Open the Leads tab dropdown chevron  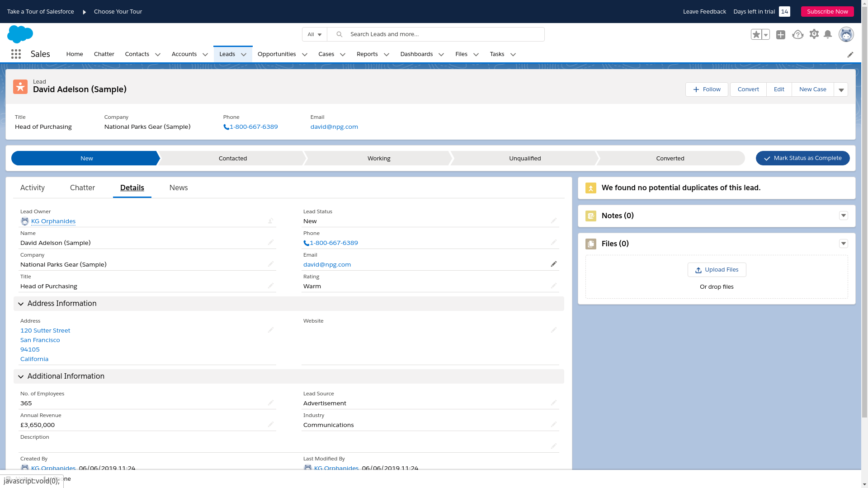tap(244, 55)
